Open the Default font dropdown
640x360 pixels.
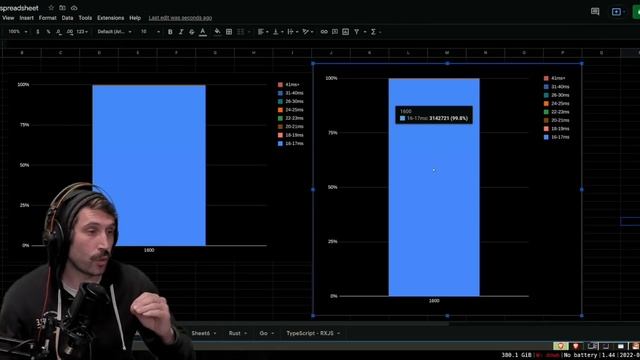(x=115, y=31)
